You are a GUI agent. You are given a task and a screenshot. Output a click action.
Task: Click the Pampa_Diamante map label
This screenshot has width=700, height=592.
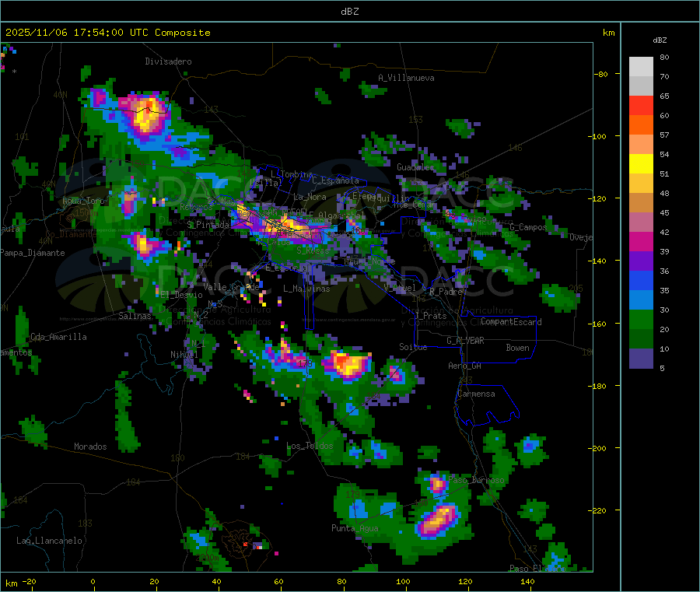tap(33, 253)
